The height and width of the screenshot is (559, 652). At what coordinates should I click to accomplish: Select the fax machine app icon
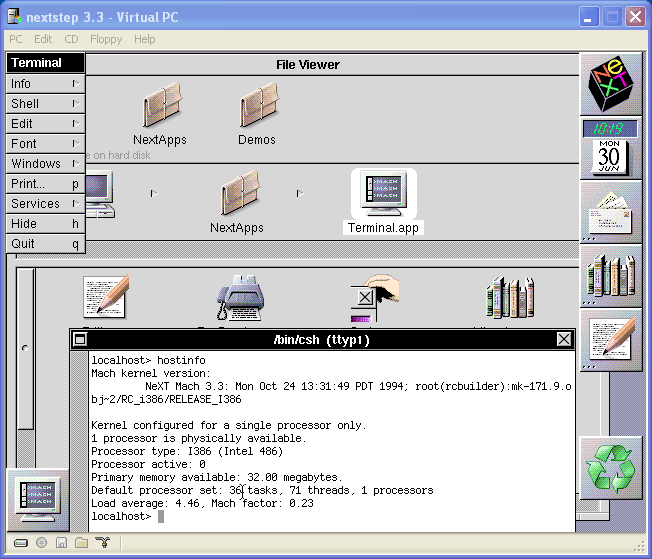pos(240,297)
